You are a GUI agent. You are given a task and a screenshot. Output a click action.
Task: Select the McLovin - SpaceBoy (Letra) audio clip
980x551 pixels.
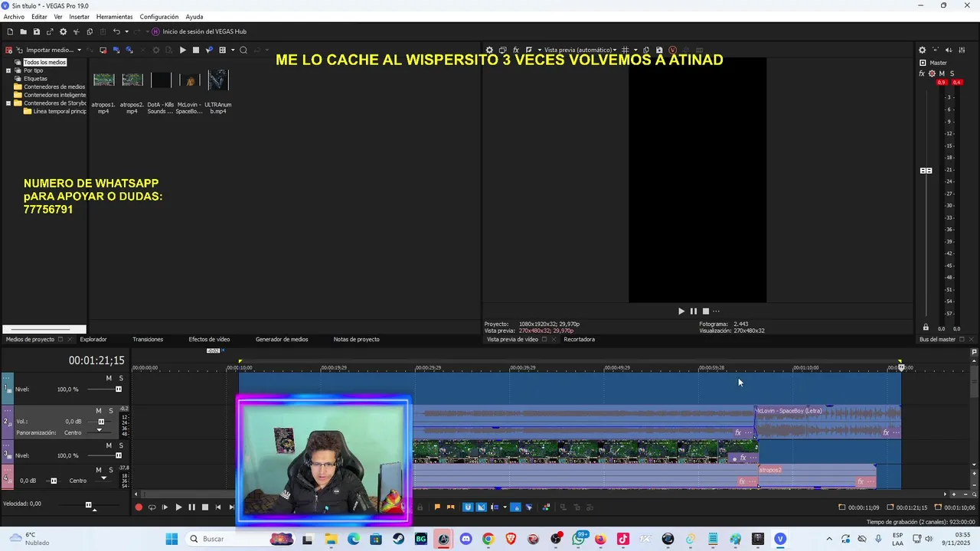coord(828,422)
